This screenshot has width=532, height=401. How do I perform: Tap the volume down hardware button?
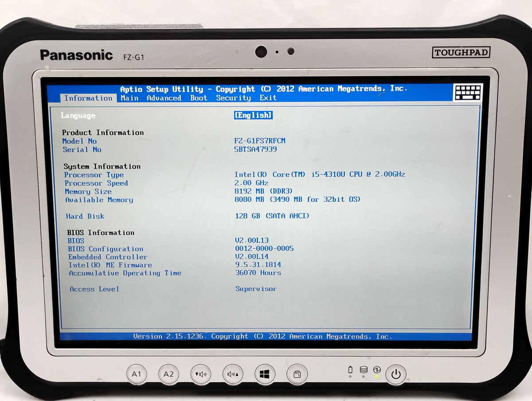coord(201,374)
